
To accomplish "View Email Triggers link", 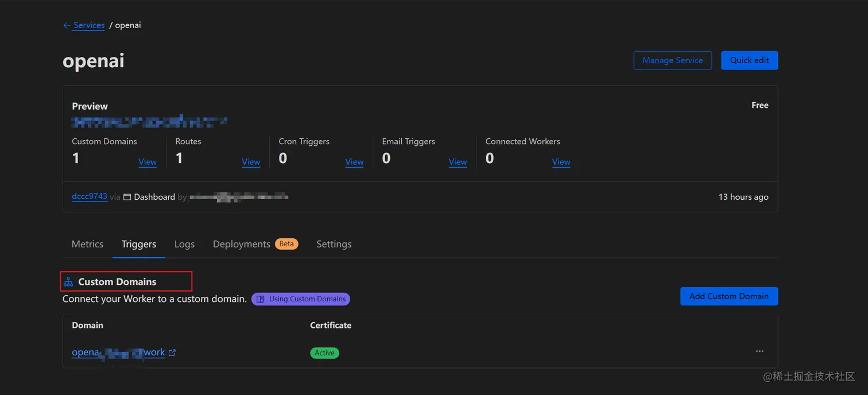I will click(x=458, y=162).
